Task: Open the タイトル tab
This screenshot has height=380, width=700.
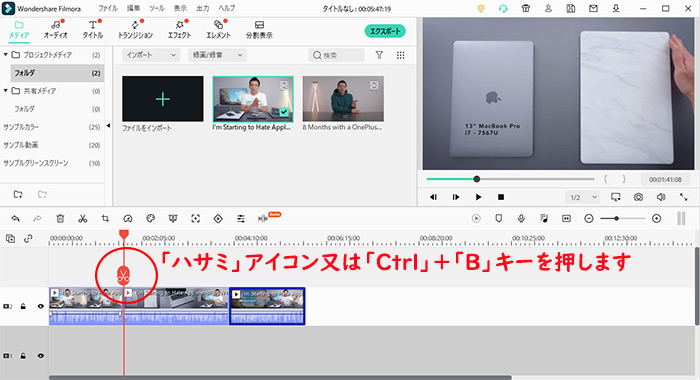Action: (x=92, y=30)
